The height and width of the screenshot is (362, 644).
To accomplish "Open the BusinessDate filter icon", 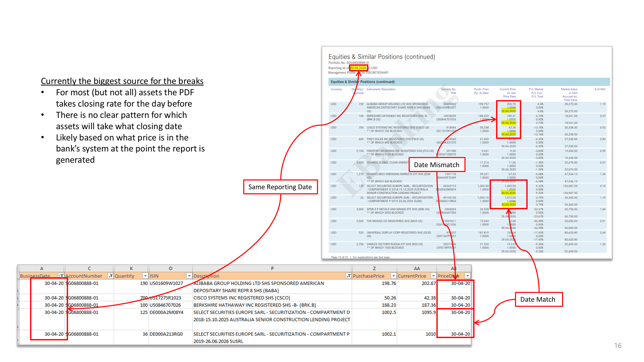I will pos(61,276).
